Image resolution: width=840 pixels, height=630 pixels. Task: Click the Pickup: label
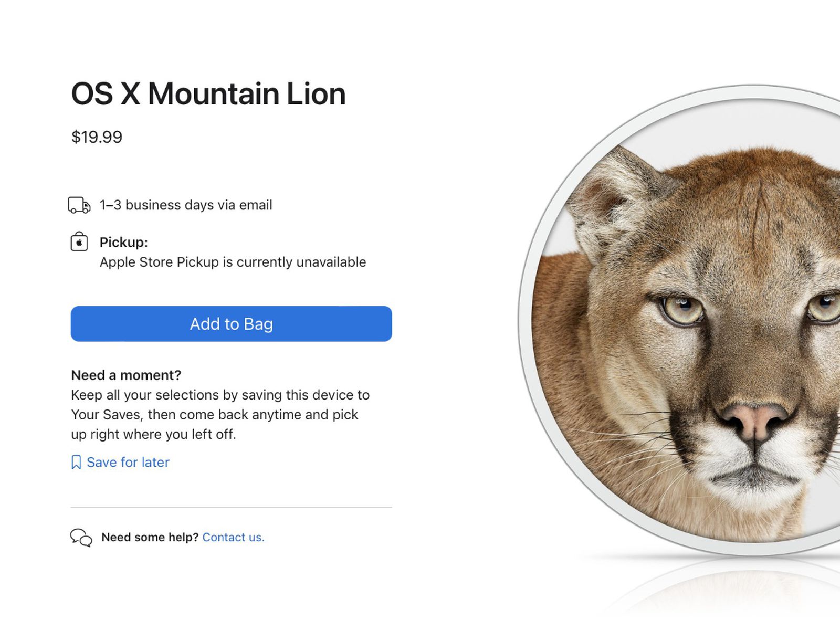[x=124, y=243]
